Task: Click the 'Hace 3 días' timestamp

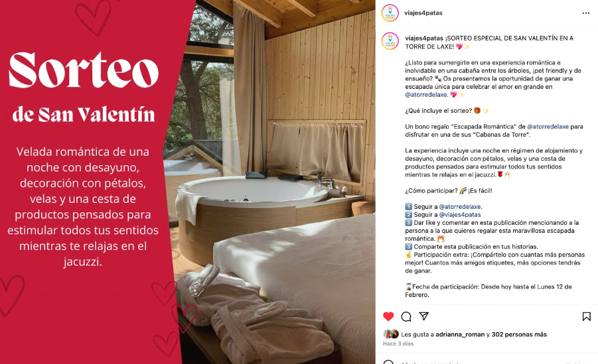Action: coord(398,343)
